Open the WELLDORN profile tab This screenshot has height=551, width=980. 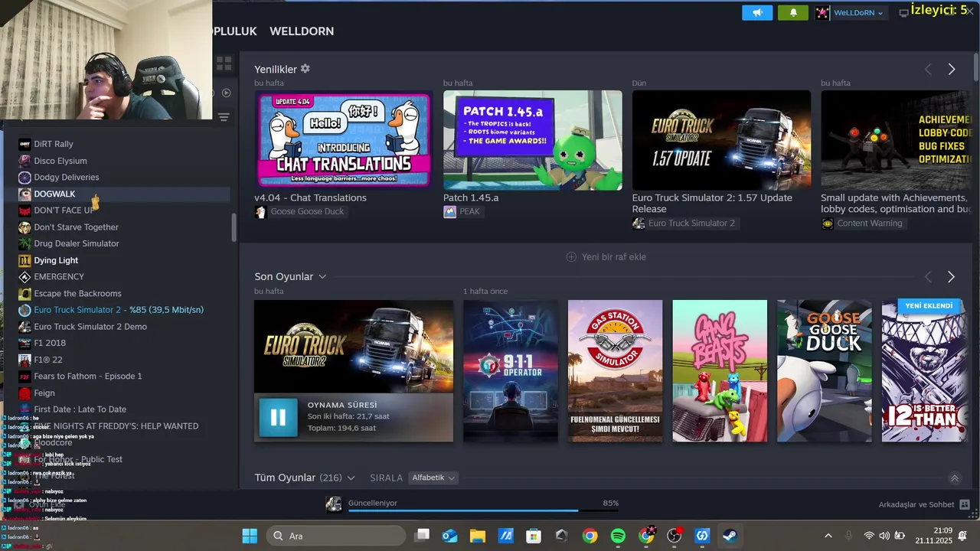pyautogui.click(x=302, y=31)
